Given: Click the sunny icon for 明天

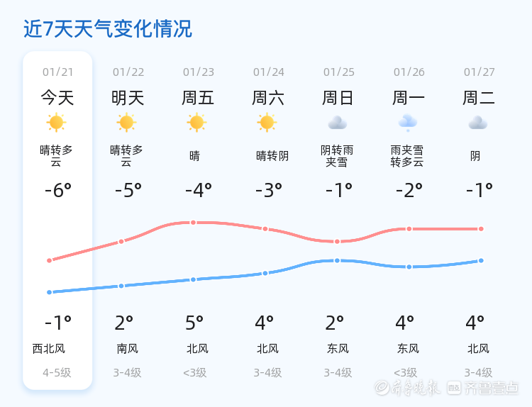Looking at the screenshot, I should [x=126, y=123].
